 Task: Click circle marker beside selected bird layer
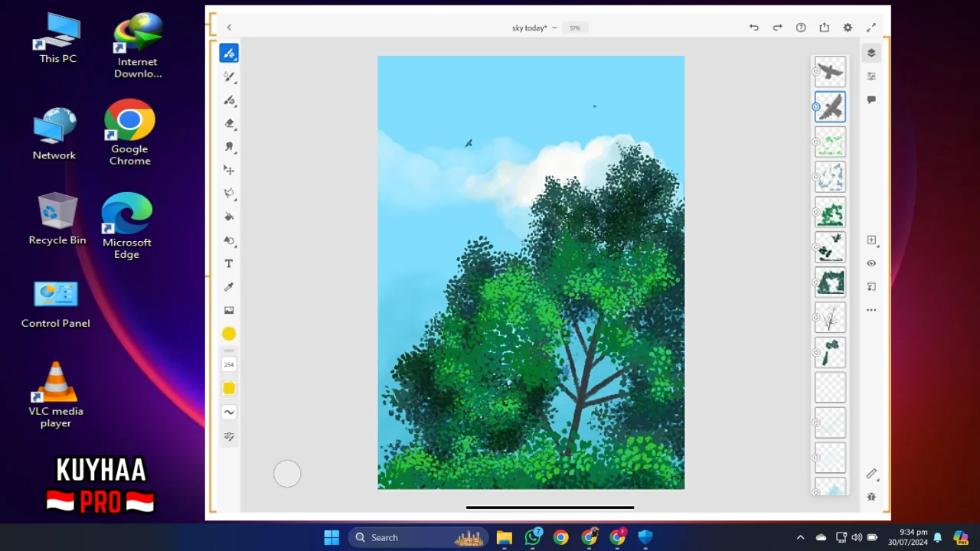(x=816, y=107)
